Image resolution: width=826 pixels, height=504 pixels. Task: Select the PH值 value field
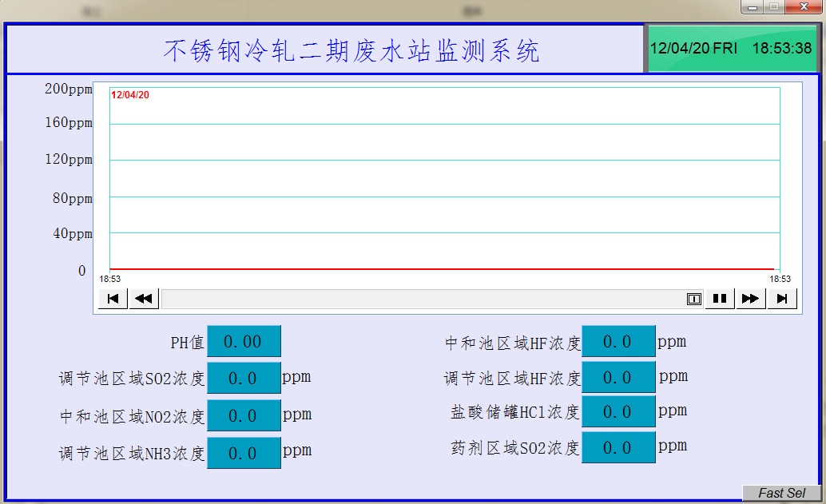click(x=244, y=342)
